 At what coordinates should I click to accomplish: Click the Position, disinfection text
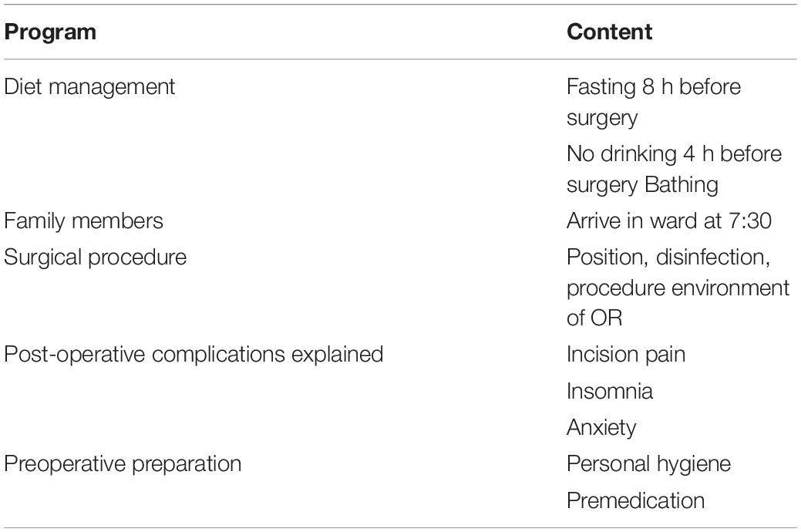pos(668,258)
